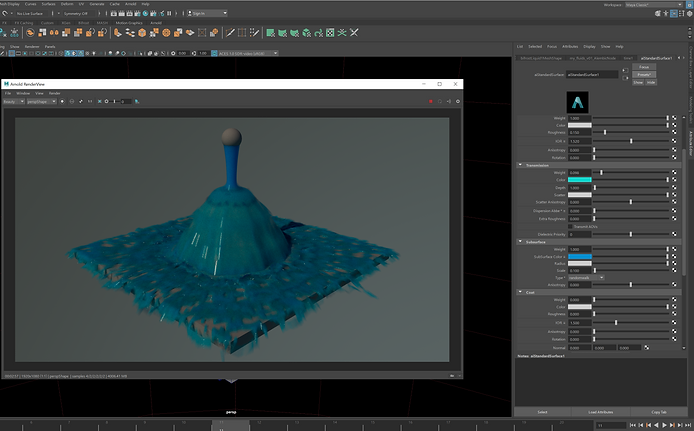Click the blue SubSurface Color swatch
Viewport: 694px width, 431px height.
pyautogui.click(x=580, y=256)
